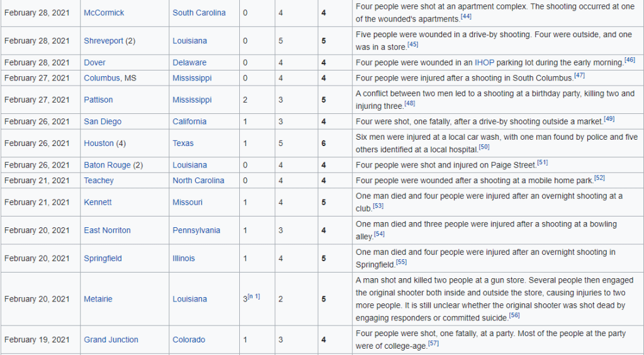Screen dimensions: 644x355
Task: Click footnote n 1 in the Metairie row
Action: (254, 296)
